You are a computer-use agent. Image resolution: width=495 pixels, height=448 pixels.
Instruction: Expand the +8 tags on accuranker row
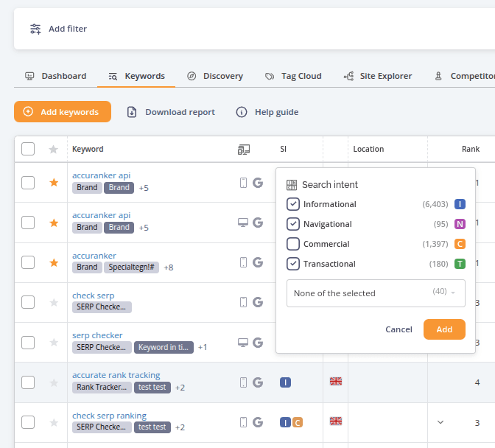tap(169, 267)
